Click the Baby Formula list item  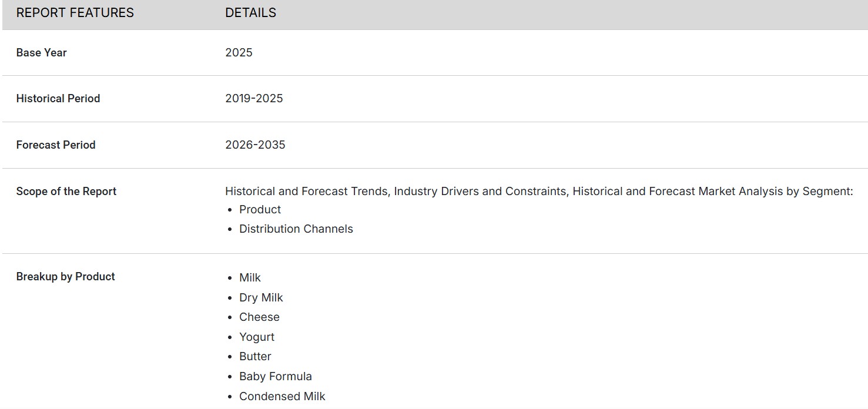275,377
